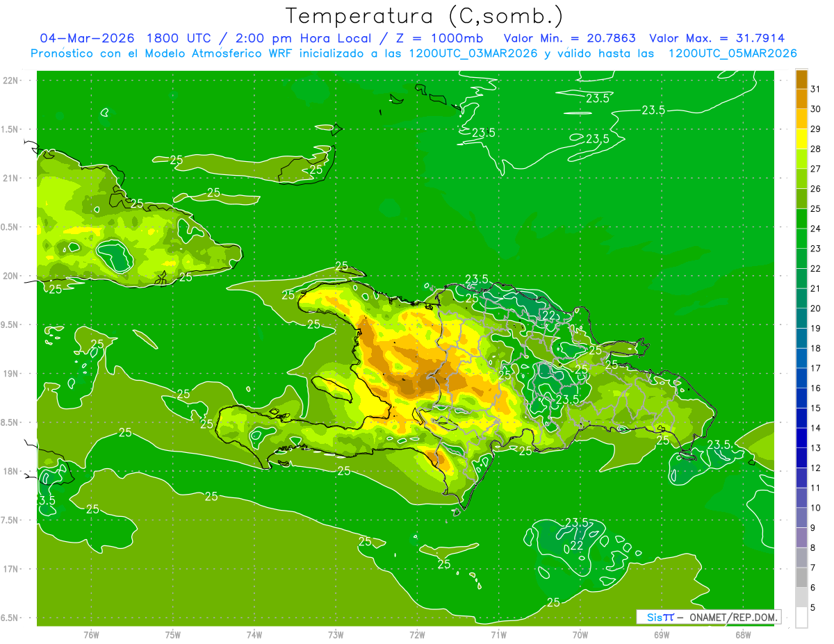Click the '17N' latitude axis label

click(x=10, y=570)
